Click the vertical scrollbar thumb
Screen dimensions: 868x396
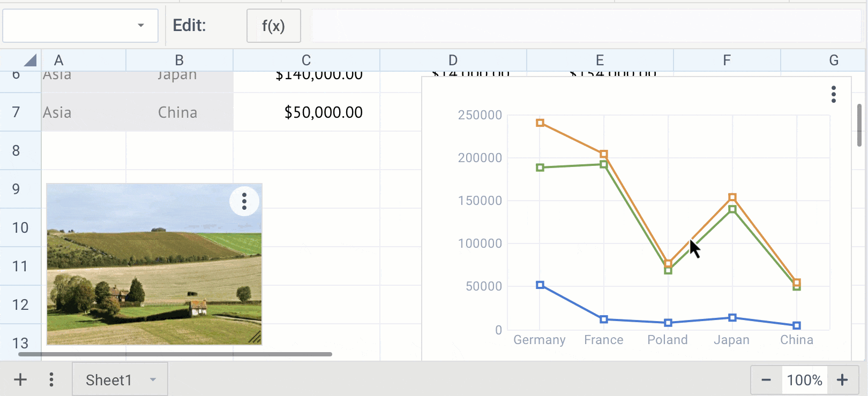click(x=859, y=125)
